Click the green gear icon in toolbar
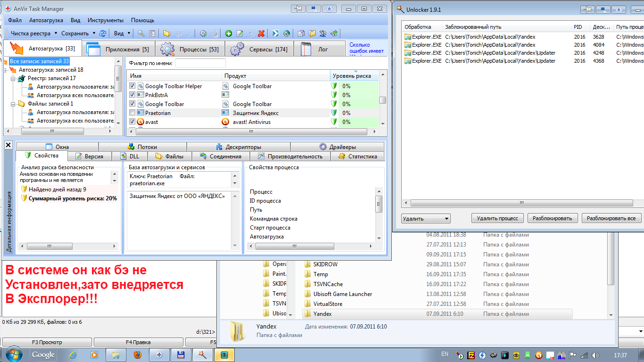The width and height of the screenshot is (644, 362). pos(203,33)
